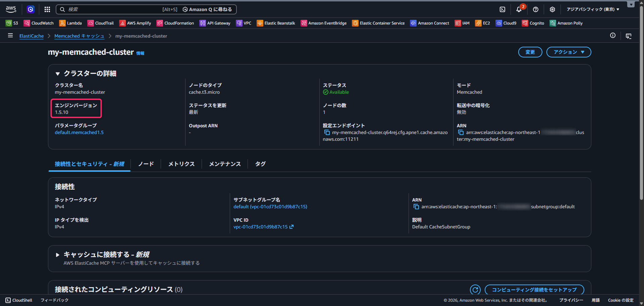Click the 変更 button
The width and height of the screenshot is (644, 306).
(x=530, y=52)
